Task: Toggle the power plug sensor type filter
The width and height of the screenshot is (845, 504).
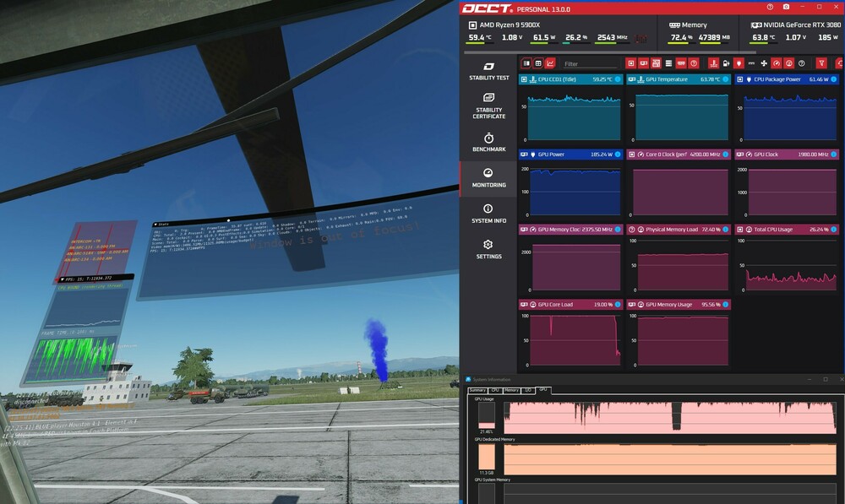Action: [x=739, y=63]
